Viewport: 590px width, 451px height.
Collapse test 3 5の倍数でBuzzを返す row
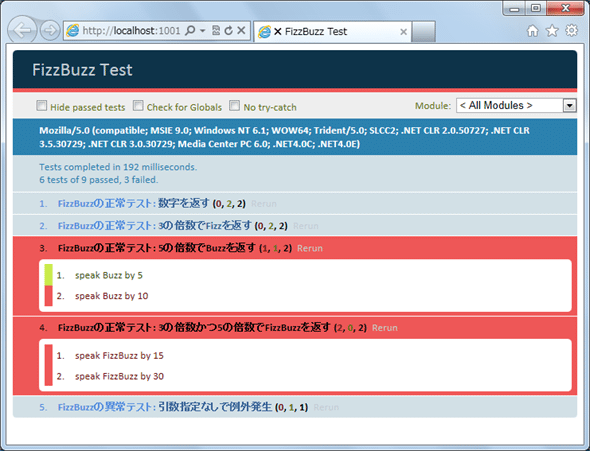tap(295, 248)
